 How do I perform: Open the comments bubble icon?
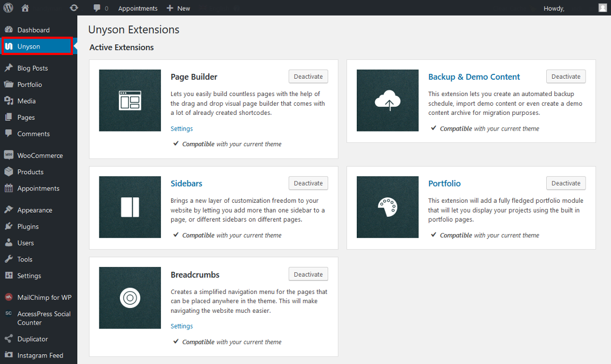coord(97,8)
